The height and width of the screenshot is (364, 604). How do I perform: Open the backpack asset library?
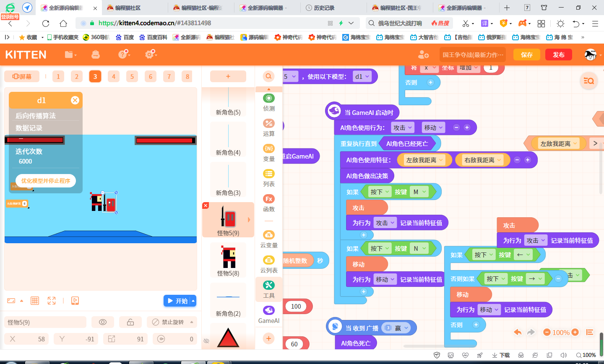96,55
